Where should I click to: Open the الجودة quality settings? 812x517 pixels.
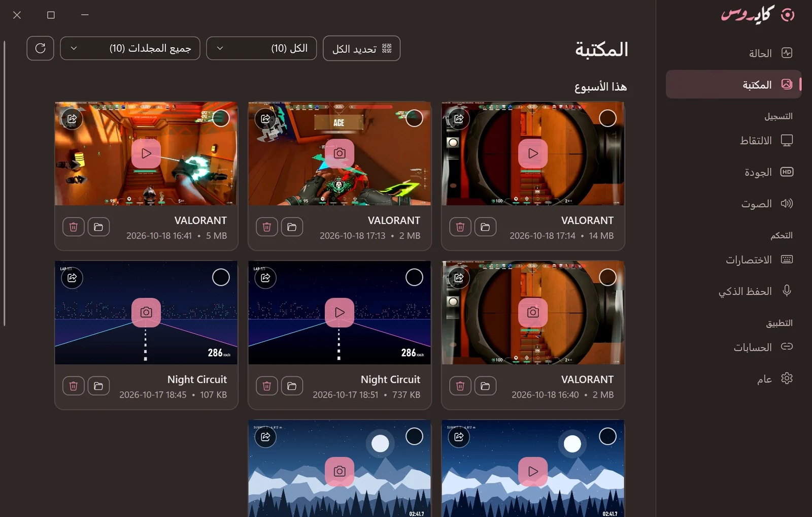pos(733,172)
